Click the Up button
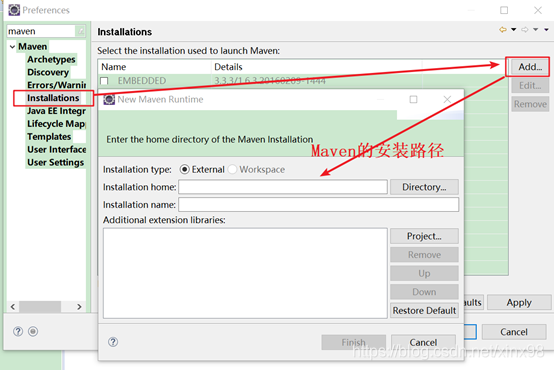The image size is (554, 370). [424, 274]
